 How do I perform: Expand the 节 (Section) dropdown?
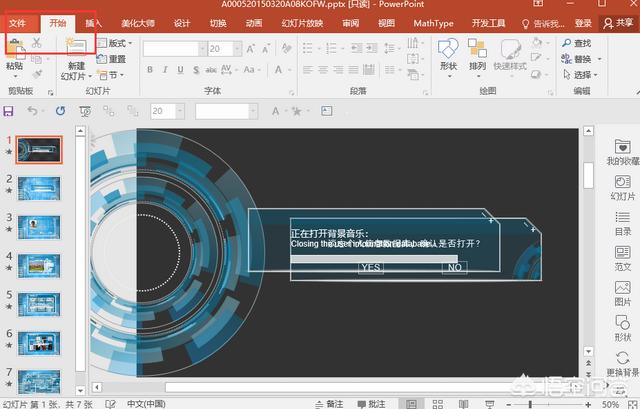point(111,75)
